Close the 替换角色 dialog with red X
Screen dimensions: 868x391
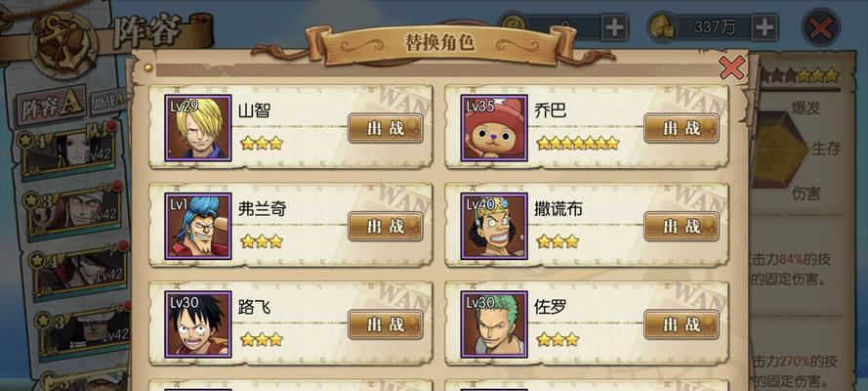coord(731,68)
